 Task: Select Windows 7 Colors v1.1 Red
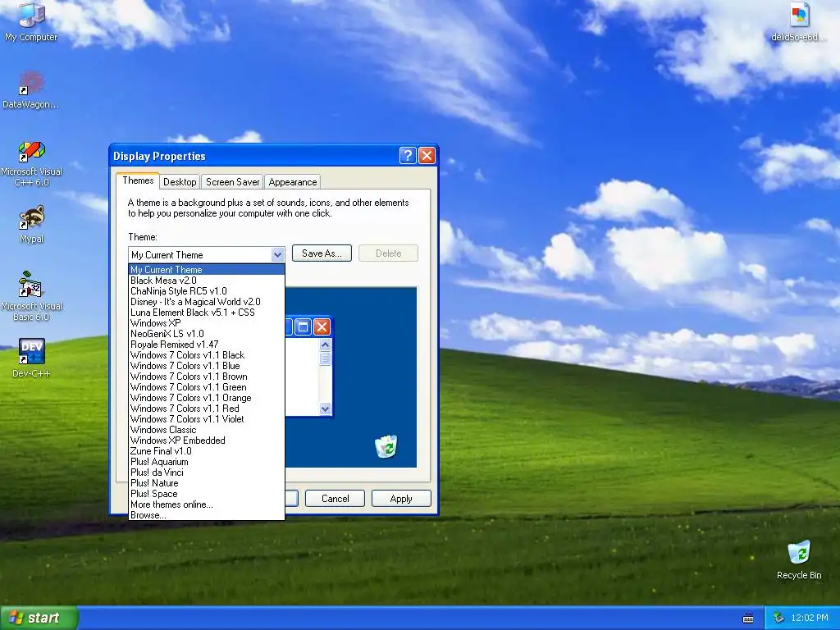coord(207,409)
